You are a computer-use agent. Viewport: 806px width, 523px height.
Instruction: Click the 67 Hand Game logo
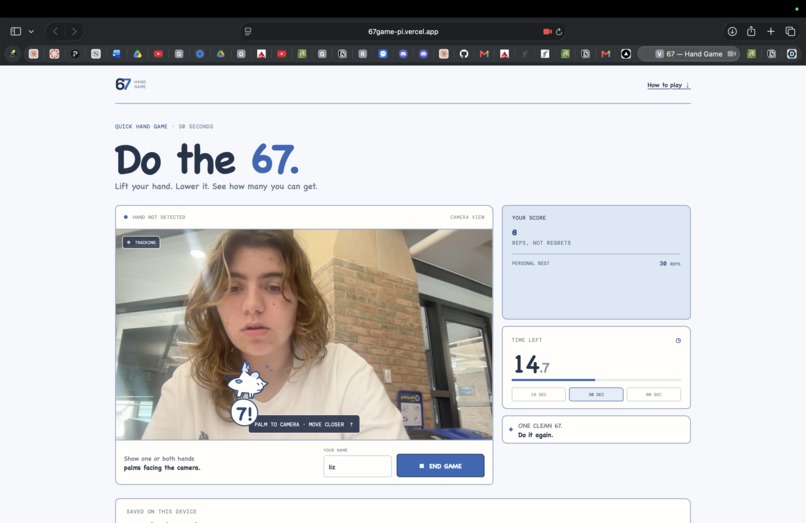[131, 84]
